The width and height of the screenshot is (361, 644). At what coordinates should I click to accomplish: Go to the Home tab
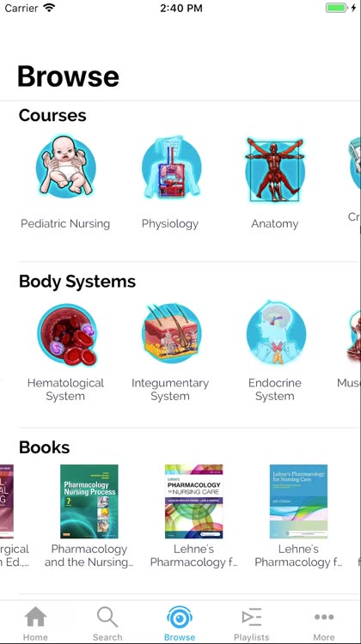point(35,623)
